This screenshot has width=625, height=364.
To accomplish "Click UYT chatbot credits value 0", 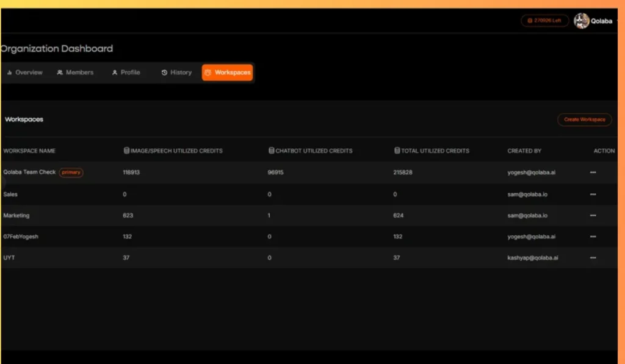I will (x=269, y=258).
